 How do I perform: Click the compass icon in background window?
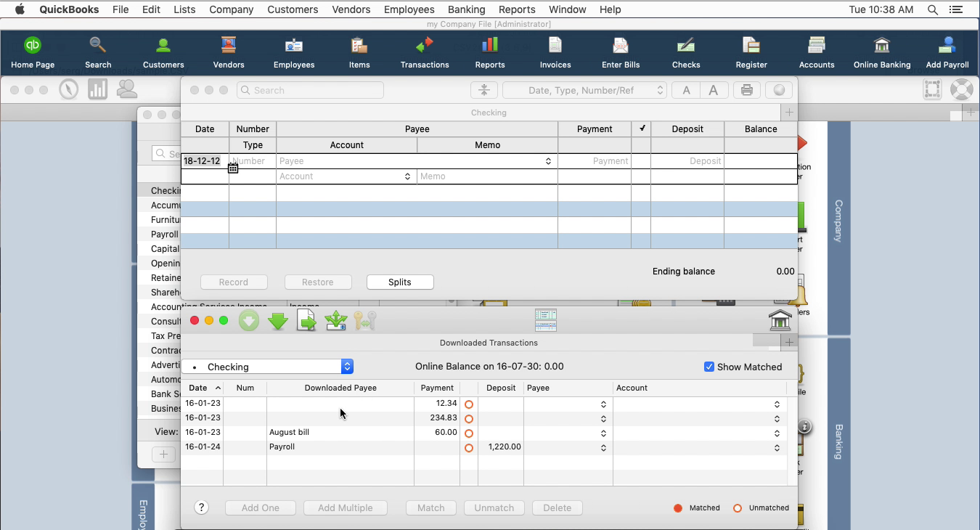click(x=69, y=89)
